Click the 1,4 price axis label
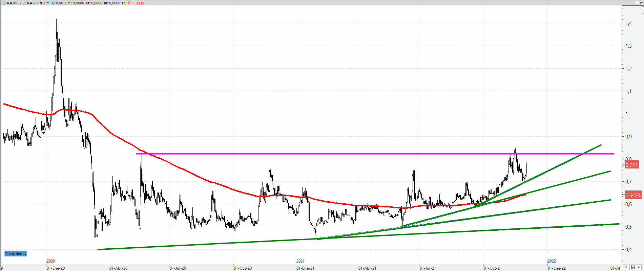 click(628, 23)
